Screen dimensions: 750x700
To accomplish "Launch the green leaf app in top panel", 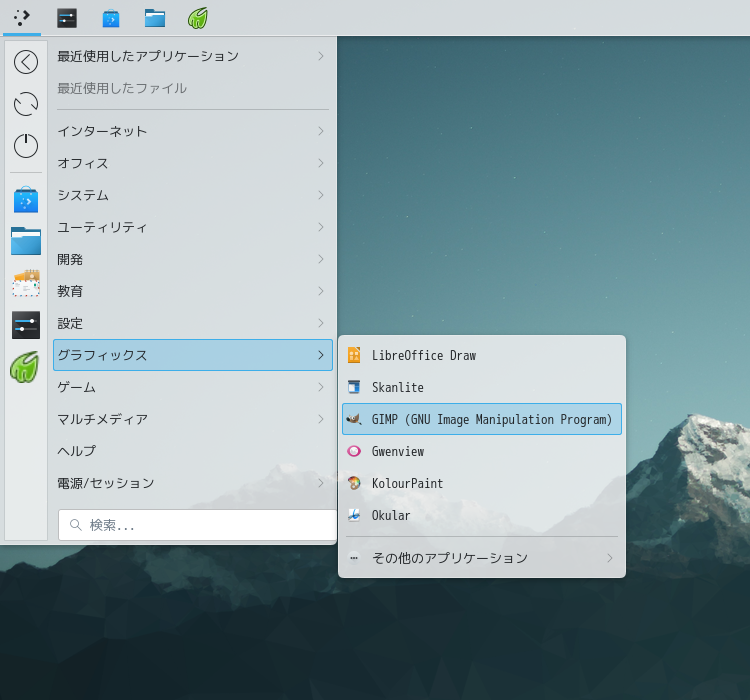I will [198, 18].
